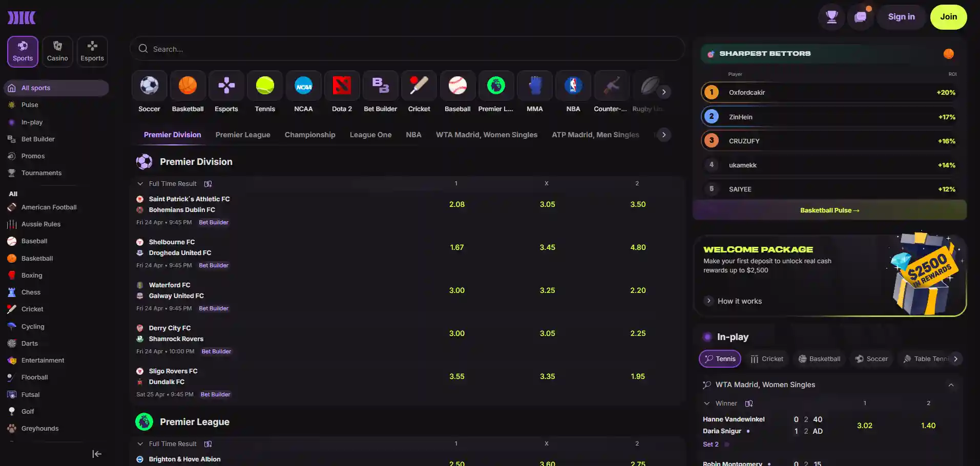
Task: Open Golf in the sidebar
Action: [28, 412]
